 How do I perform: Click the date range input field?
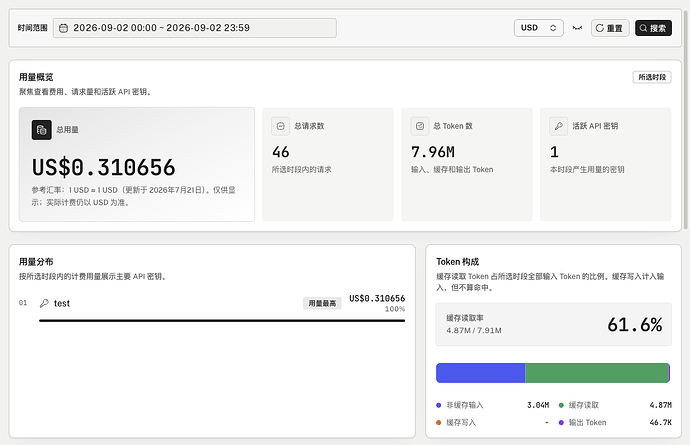click(x=195, y=28)
